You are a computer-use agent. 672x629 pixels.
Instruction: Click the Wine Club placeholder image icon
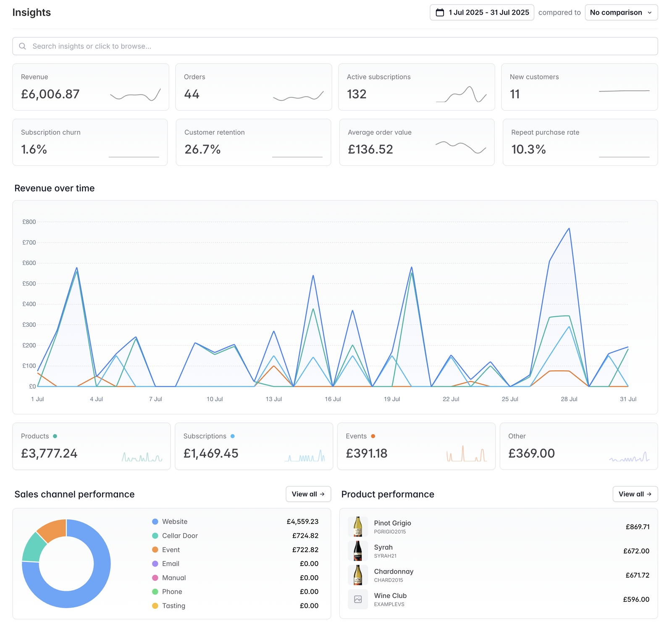[357, 599]
